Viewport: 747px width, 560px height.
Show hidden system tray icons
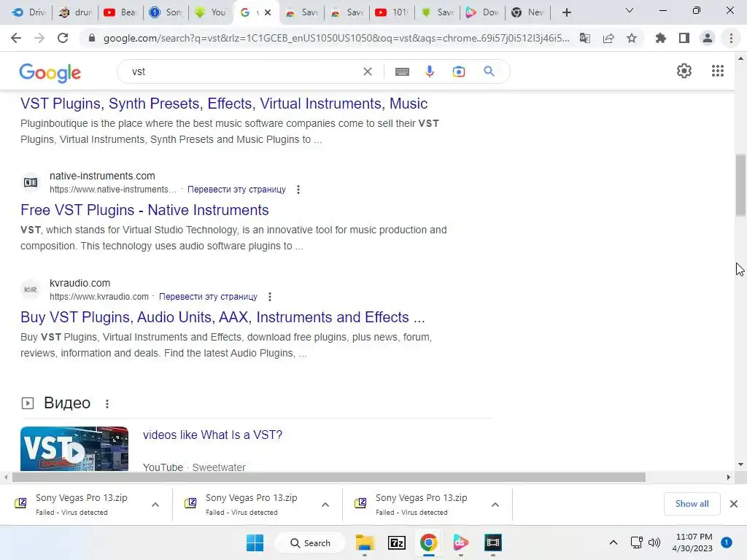613,542
